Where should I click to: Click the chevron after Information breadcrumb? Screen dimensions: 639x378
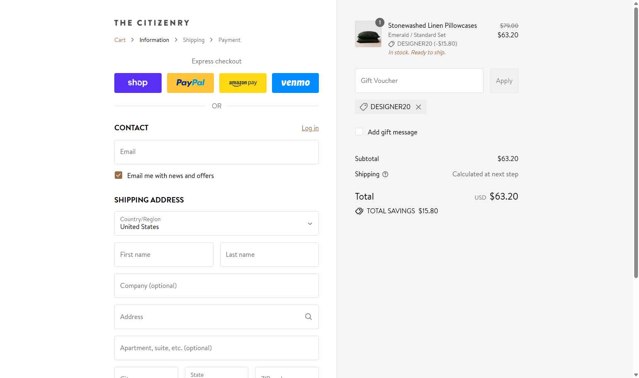[x=176, y=40]
